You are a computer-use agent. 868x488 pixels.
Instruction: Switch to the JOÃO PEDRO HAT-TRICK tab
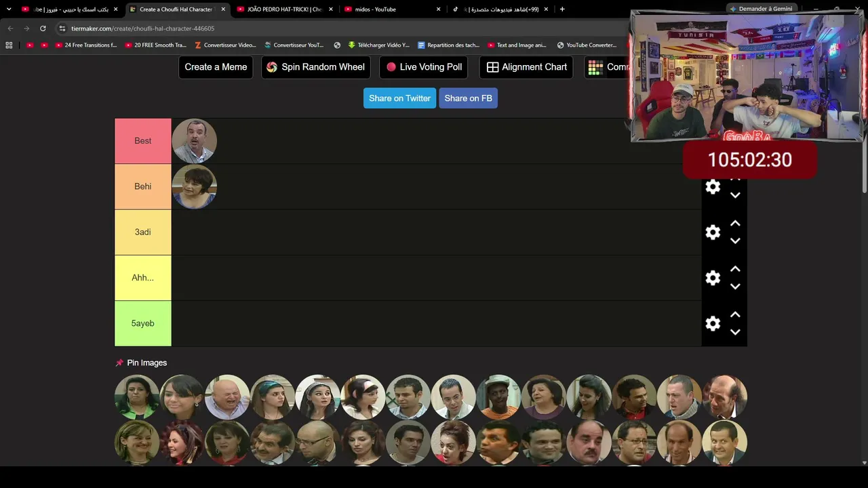(x=285, y=9)
